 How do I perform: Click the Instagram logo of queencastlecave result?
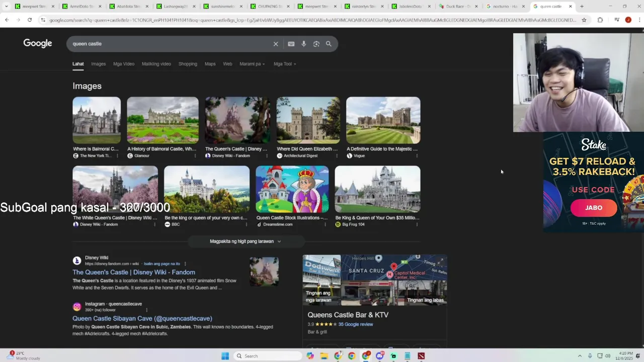point(77,307)
